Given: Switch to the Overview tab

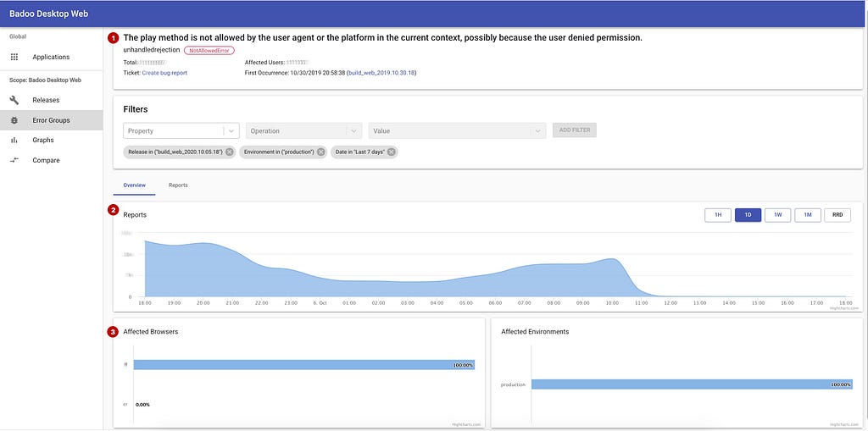Looking at the screenshot, I should point(135,185).
